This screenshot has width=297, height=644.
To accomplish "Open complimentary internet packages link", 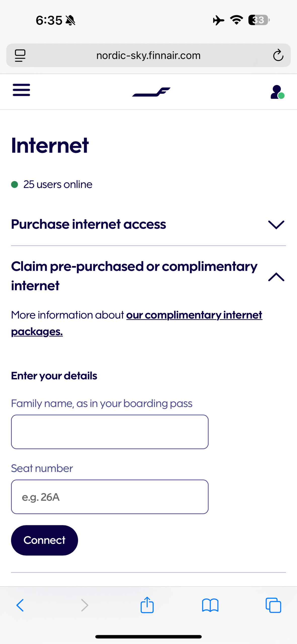I will click(x=194, y=315).
